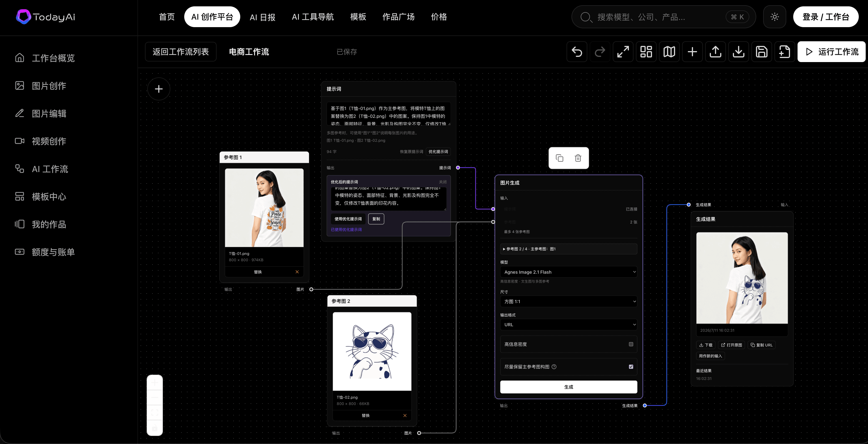
Task: Open 价格 nav item
Action: 439,17
